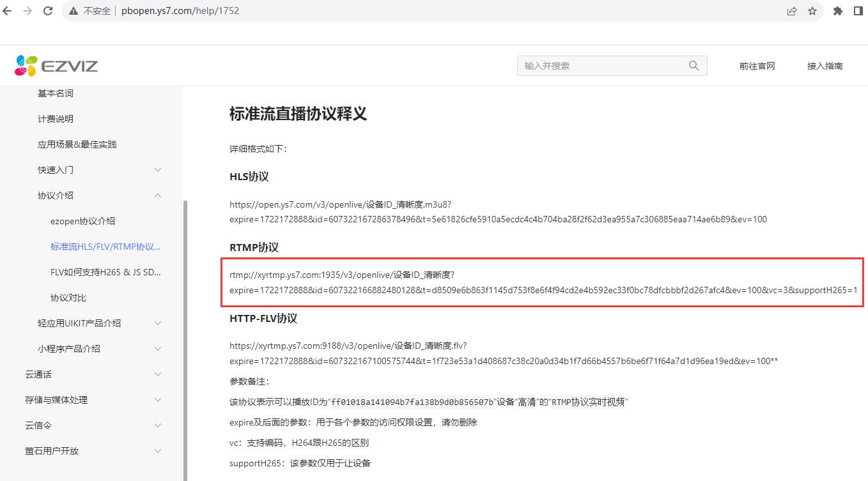The image size is (868, 481).
Task: Click the EZVIZ logo
Action: coord(56,65)
